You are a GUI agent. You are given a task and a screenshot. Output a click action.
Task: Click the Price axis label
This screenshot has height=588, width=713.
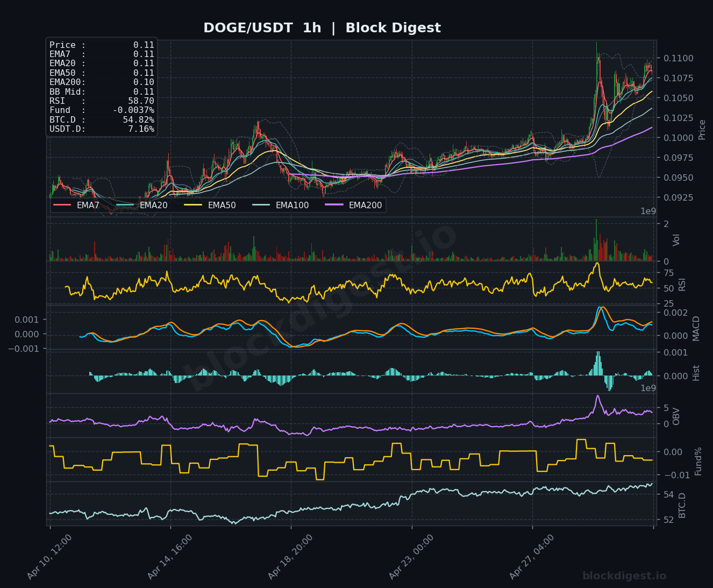(x=702, y=130)
